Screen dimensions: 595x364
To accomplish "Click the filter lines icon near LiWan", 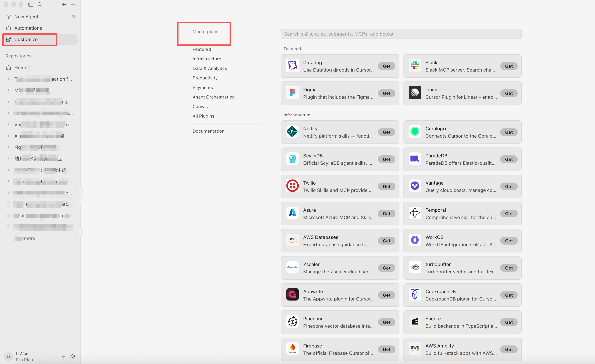I will [x=64, y=356].
